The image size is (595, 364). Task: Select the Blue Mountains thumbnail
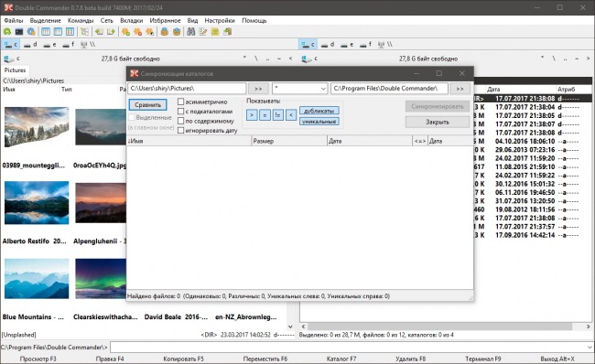tap(37, 279)
